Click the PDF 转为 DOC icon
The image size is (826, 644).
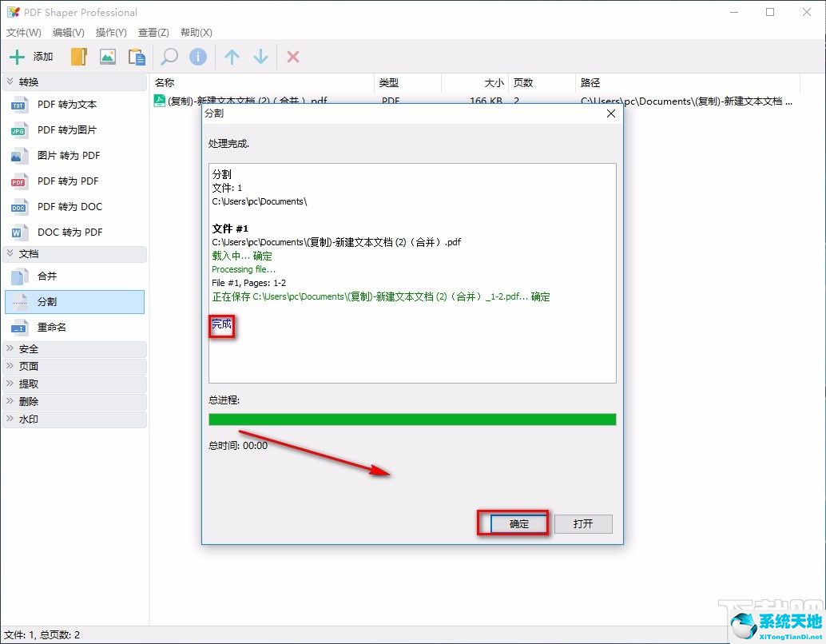19,207
